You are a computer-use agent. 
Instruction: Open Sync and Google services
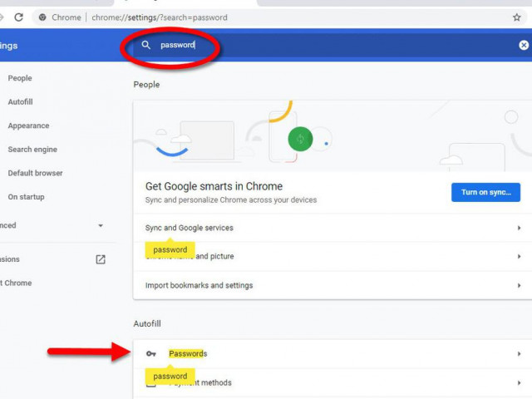tap(332, 228)
